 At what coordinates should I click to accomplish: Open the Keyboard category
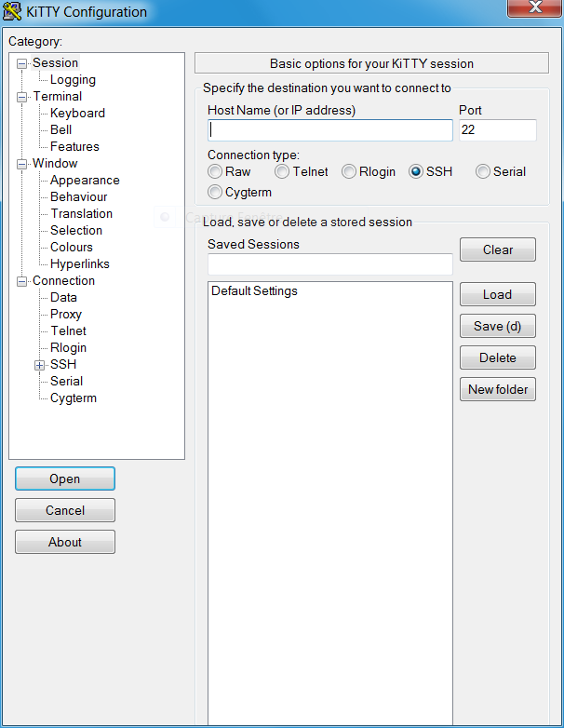pyautogui.click(x=77, y=114)
